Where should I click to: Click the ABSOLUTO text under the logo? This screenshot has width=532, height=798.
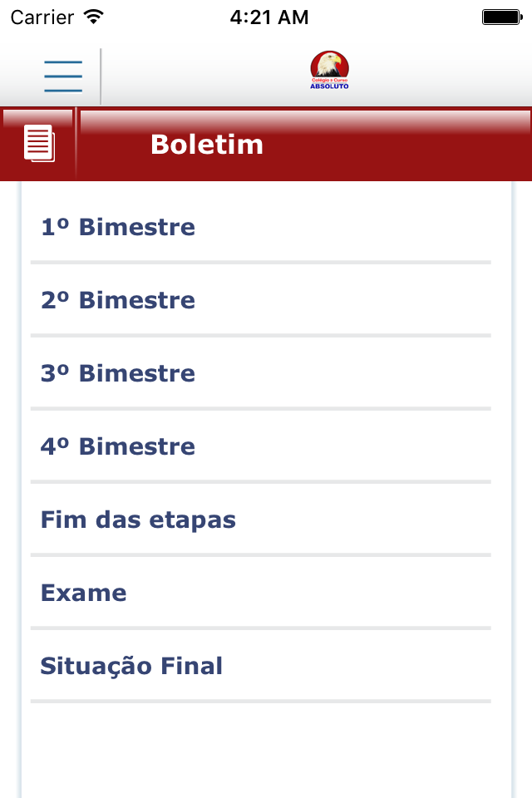pos(329,86)
